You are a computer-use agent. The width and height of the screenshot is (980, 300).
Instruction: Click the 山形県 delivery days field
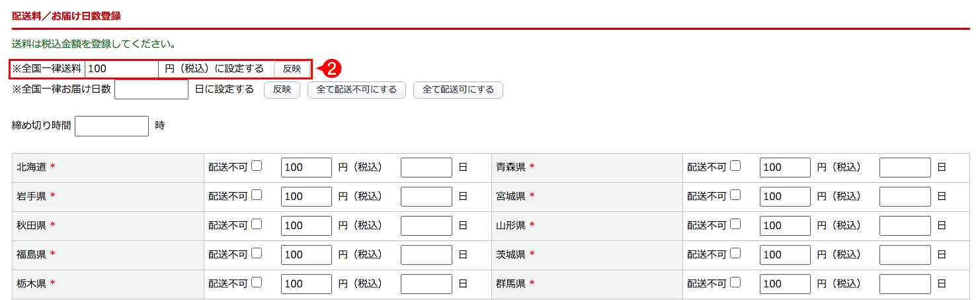[905, 226]
